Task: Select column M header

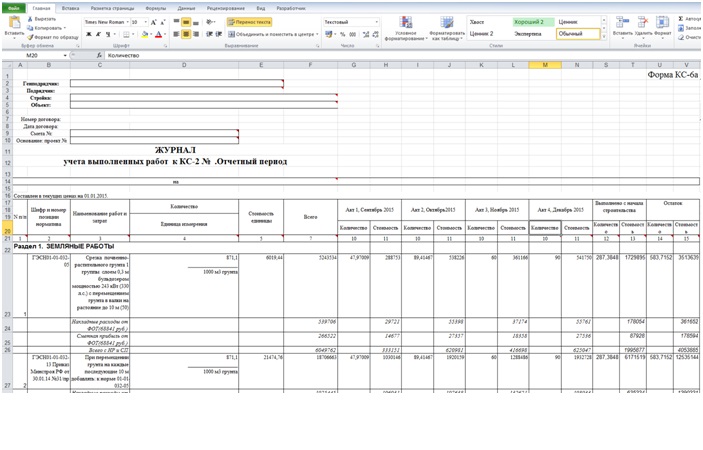Action: [x=545, y=65]
